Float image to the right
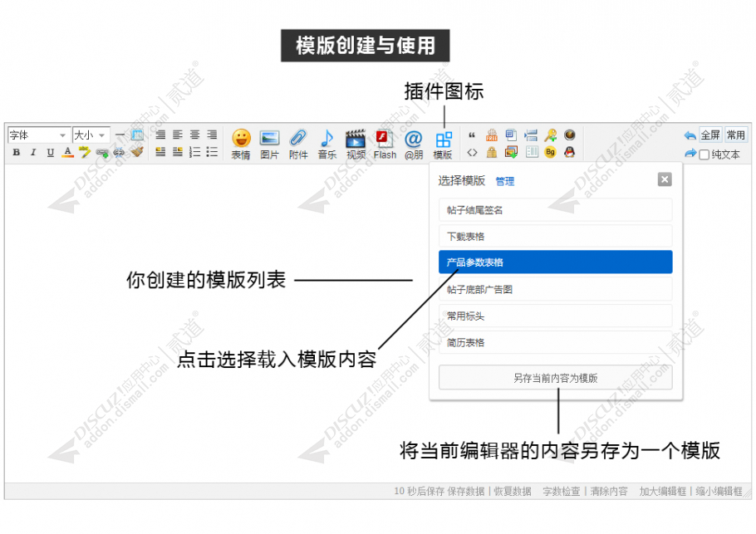The width and height of the screenshot is (756, 534). 178,152
